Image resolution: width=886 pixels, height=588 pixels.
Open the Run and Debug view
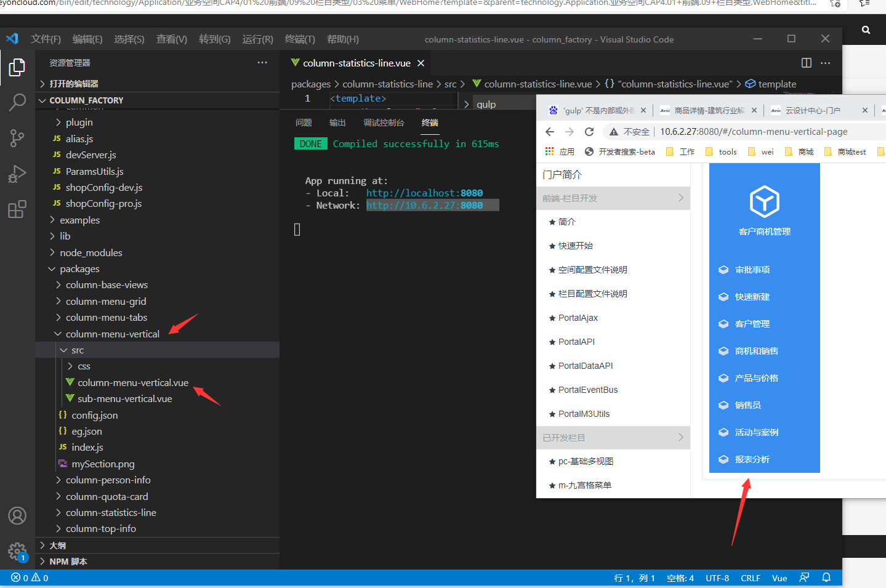[17, 174]
